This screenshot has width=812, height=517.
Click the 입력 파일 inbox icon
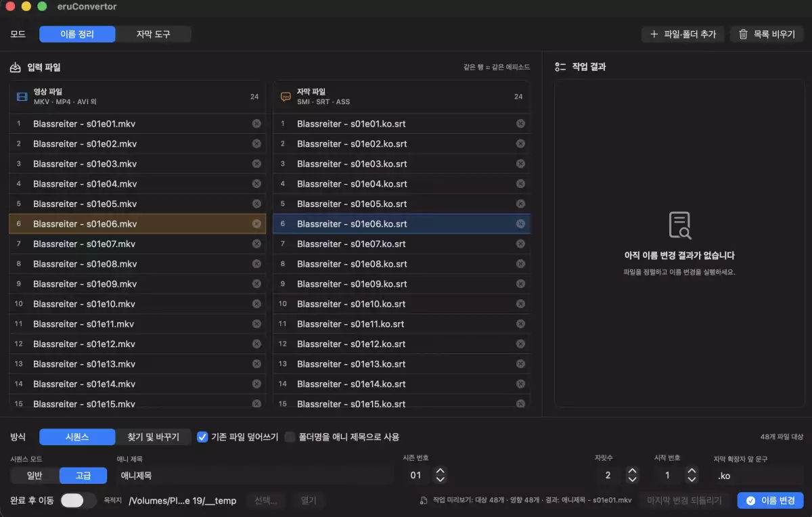point(16,68)
